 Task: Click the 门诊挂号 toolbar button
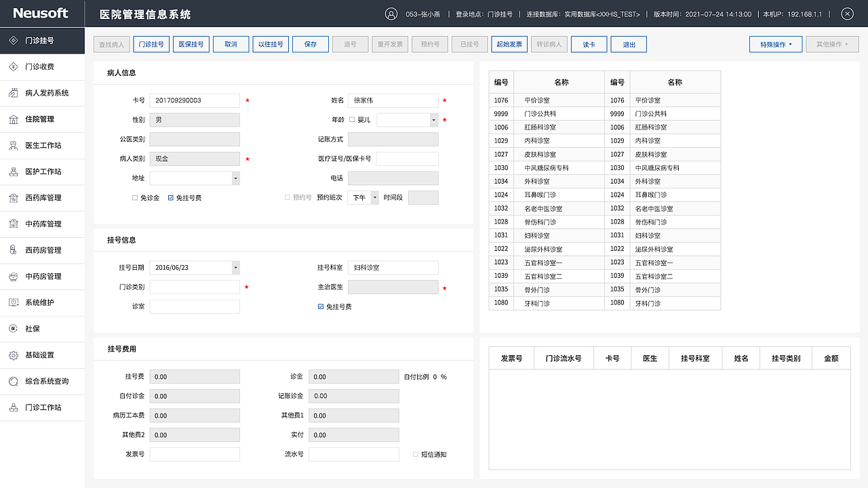(x=151, y=44)
